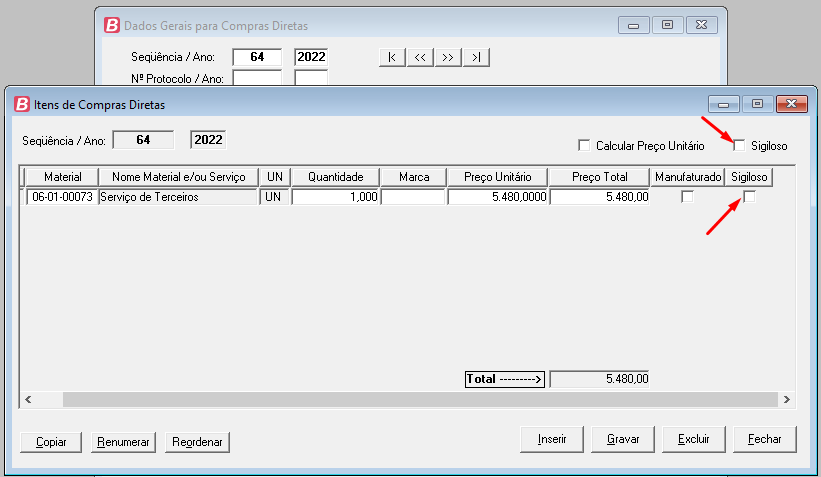This screenshot has width=821, height=477.
Task: Click the Manufaturado column header
Action: [x=687, y=177]
